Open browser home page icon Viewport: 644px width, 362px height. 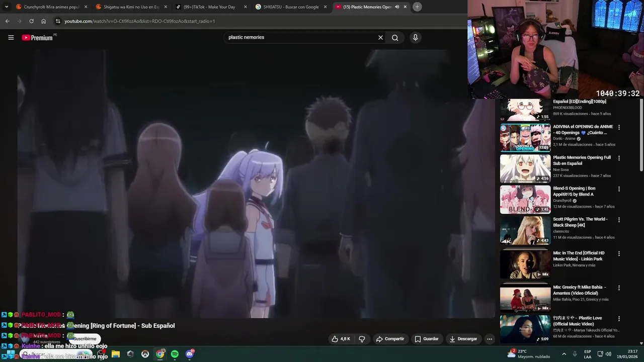point(43,21)
